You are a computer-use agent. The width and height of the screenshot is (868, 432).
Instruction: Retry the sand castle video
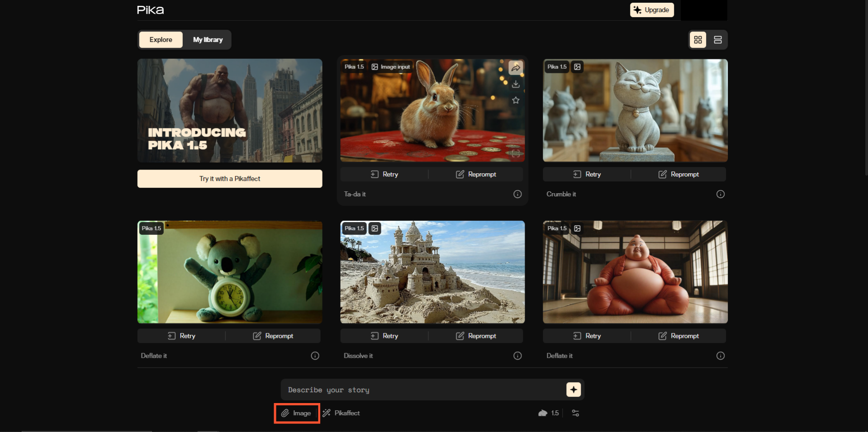384,336
